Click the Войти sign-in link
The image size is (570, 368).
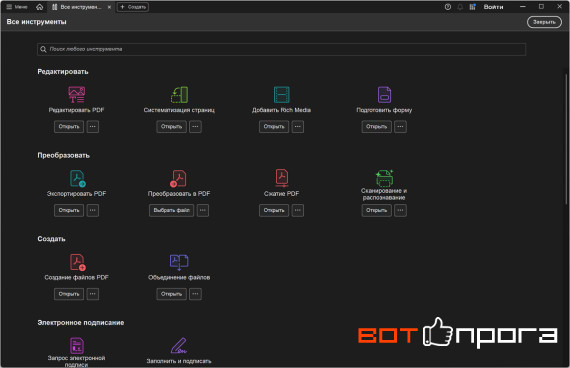[493, 7]
